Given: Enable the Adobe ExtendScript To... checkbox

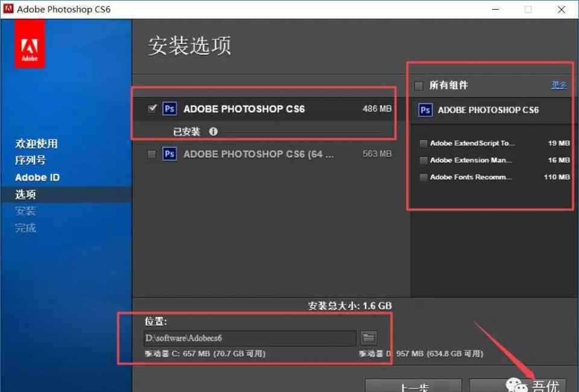Looking at the screenshot, I should click(x=423, y=143).
